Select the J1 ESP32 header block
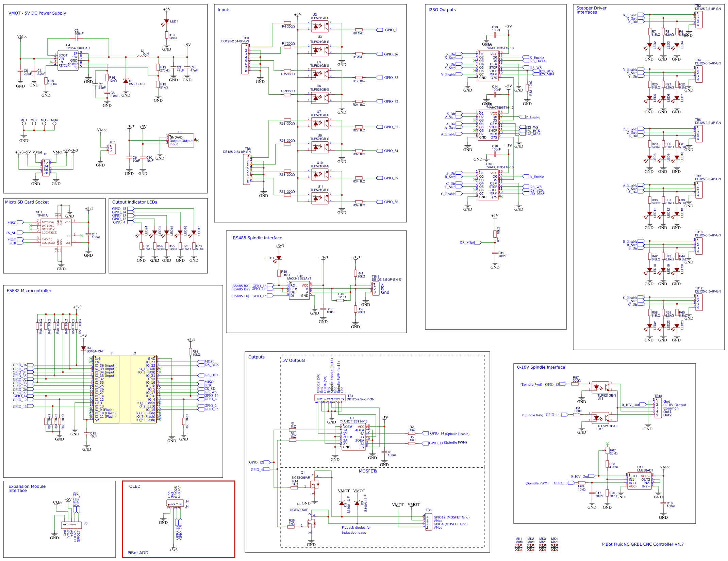 point(106,389)
